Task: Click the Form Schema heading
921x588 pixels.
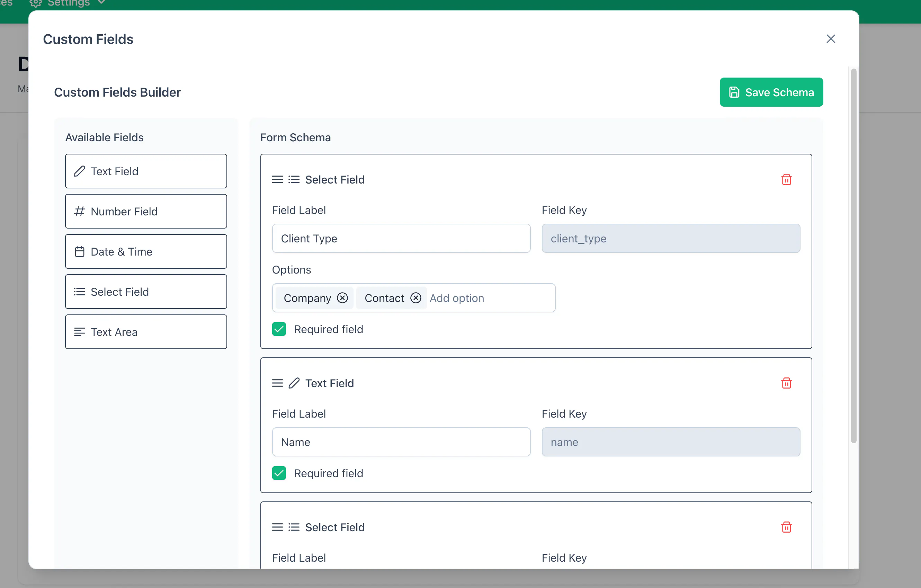Action: 295,137
